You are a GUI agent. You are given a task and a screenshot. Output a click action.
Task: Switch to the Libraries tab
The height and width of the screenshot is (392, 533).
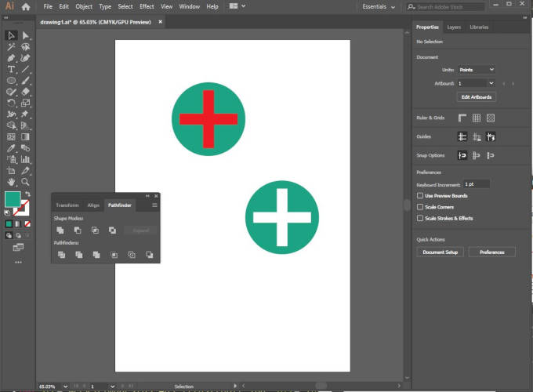(x=479, y=27)
